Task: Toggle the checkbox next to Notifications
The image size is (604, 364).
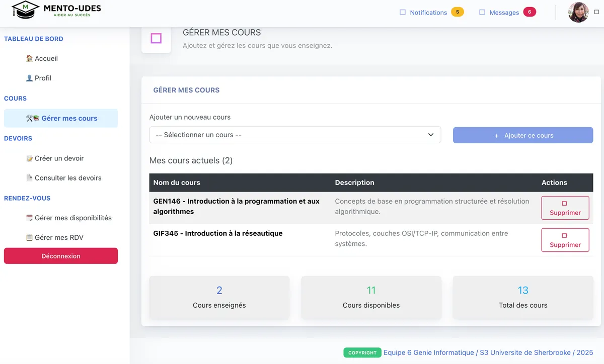Action: pyautogui.click(x=402, y=12)
